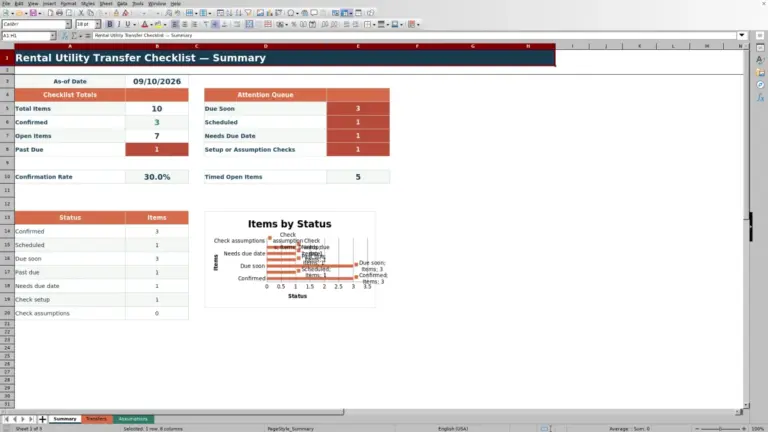Click the Insert Chart icon
Viewport: 768px width, 432px height.
269,13
